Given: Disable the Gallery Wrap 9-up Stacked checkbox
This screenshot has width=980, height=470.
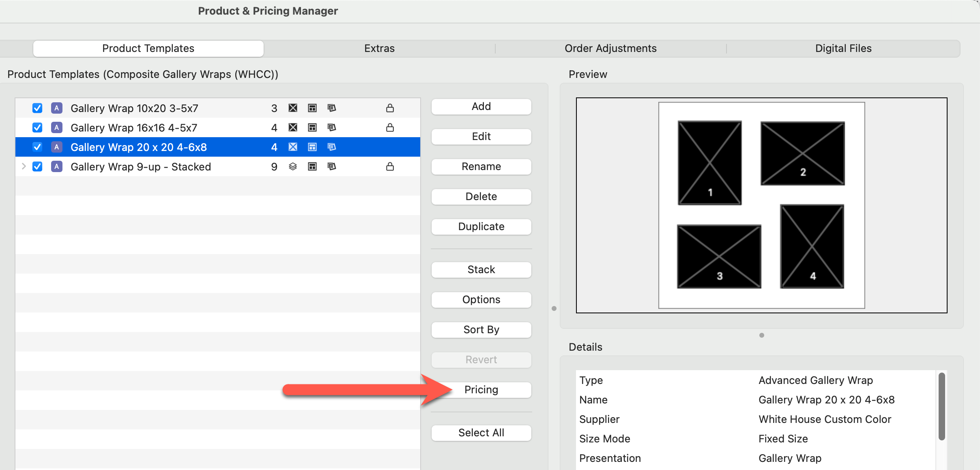Looking at the screenshot, I should click(x=37, y=166).
